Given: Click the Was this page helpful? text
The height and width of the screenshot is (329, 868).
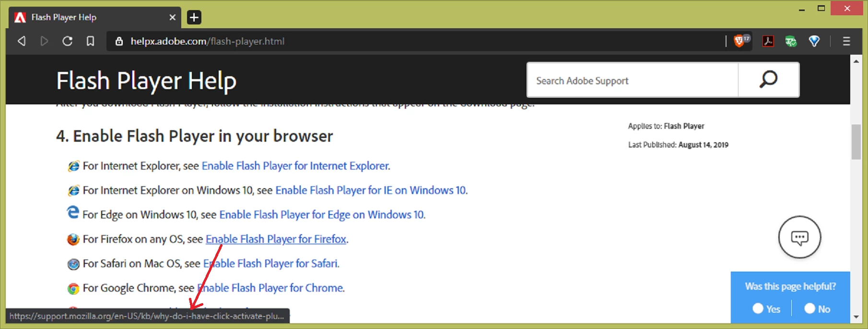Looking at the screenshot, I should click(x=790, y=286).
